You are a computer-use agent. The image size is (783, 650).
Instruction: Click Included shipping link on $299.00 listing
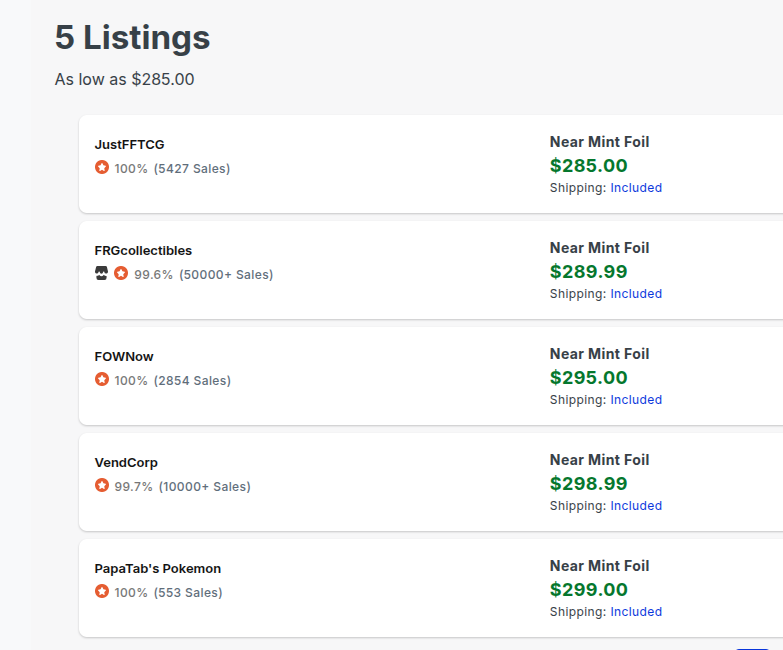[x=636, y=612]
